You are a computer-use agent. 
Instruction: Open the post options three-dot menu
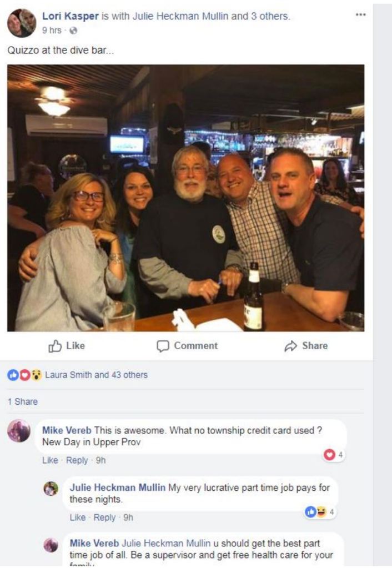[361, 15]
